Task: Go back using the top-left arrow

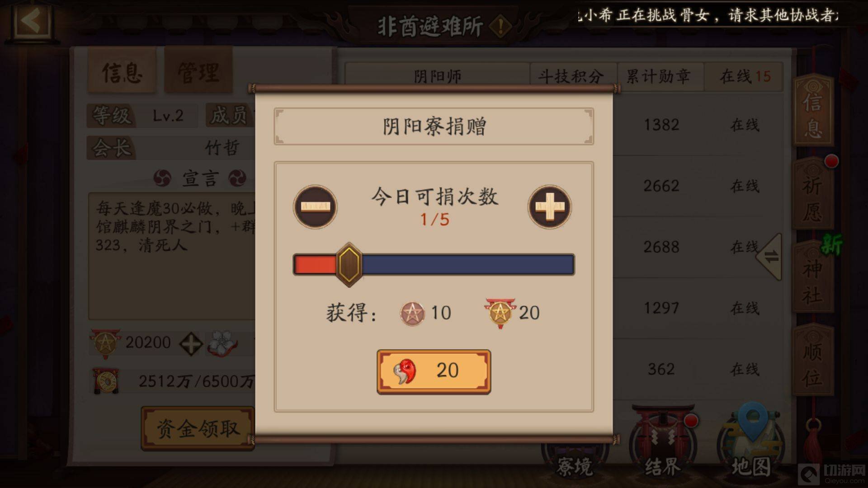Action: tap(32, 20)
